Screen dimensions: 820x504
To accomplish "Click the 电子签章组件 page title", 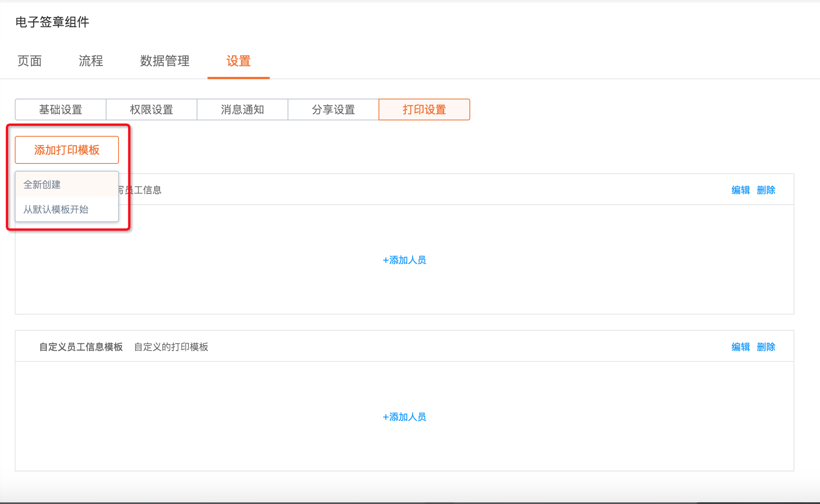I will pyautogui.click(x=52, y=22).
